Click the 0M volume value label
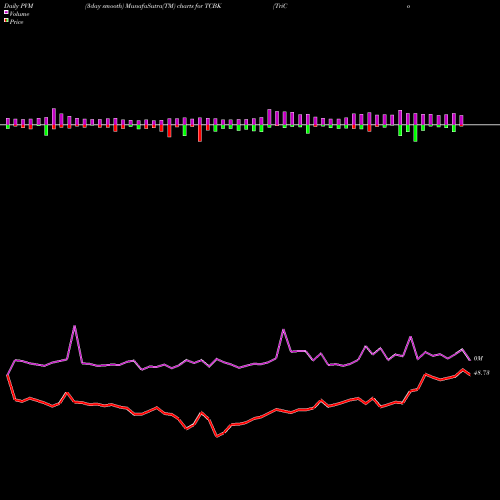This screenshot has width=500, height=500. (478, 358)
